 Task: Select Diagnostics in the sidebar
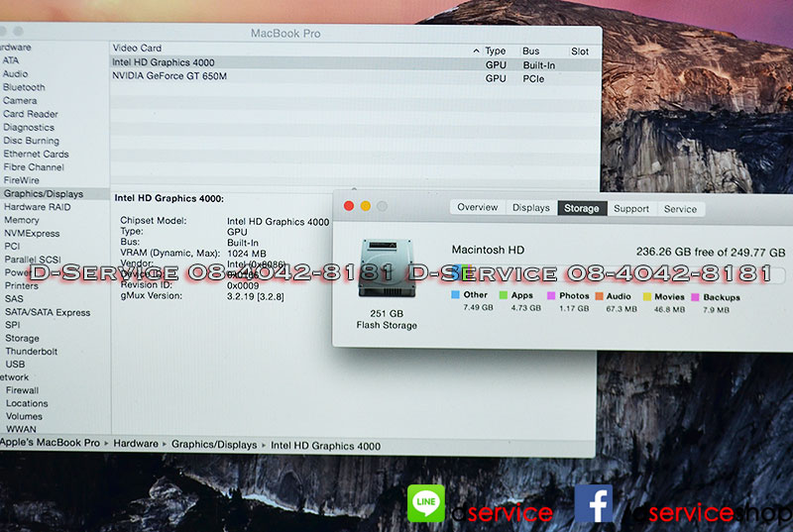click(x=29, y=128)
